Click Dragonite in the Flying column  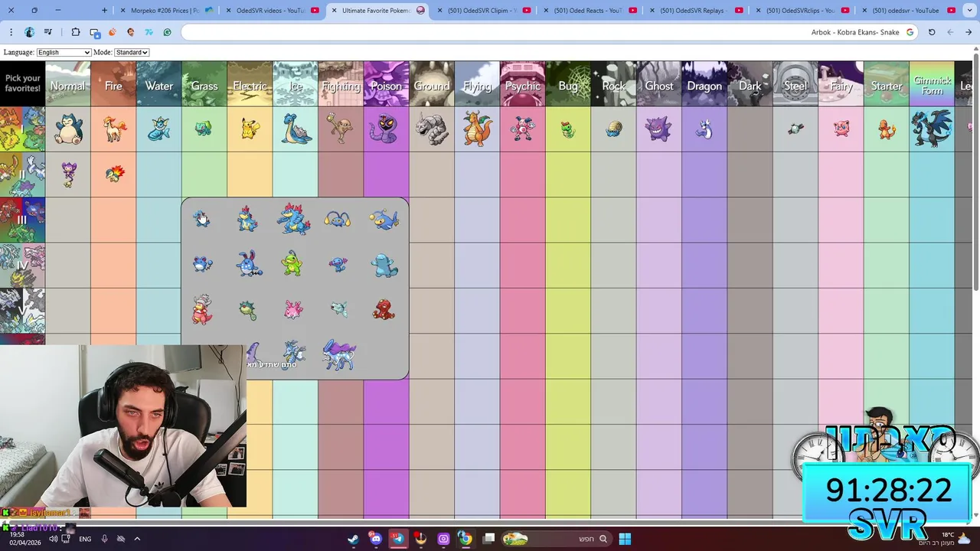coord(477,129)
